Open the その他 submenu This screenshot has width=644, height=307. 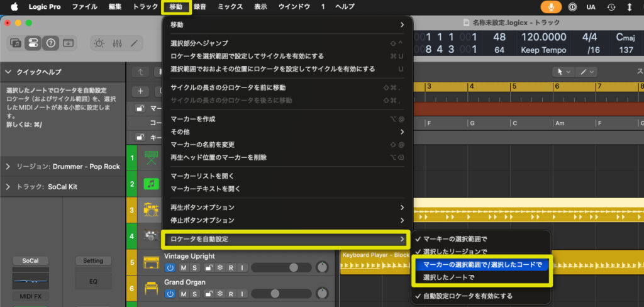click(287, 132)
